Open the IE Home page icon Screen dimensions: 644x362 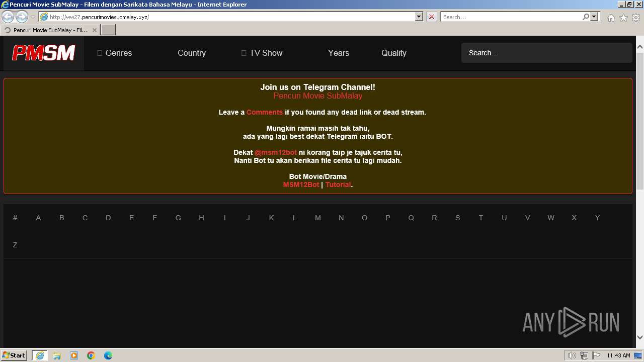tap(611, 18)
